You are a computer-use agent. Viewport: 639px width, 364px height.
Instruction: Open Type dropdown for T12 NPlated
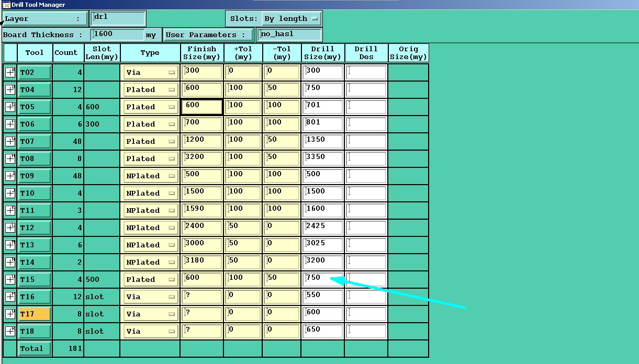pos(151,227)
